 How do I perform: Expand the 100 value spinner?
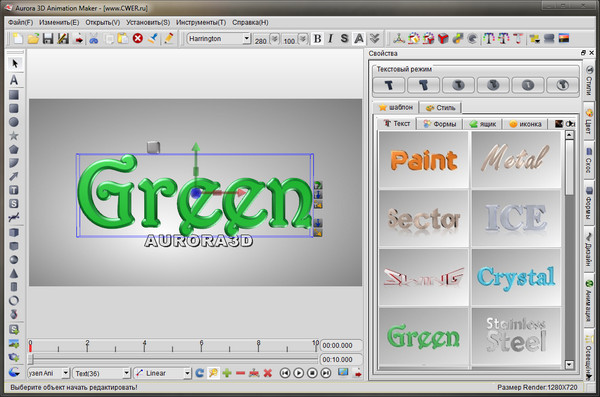(303, 39)
